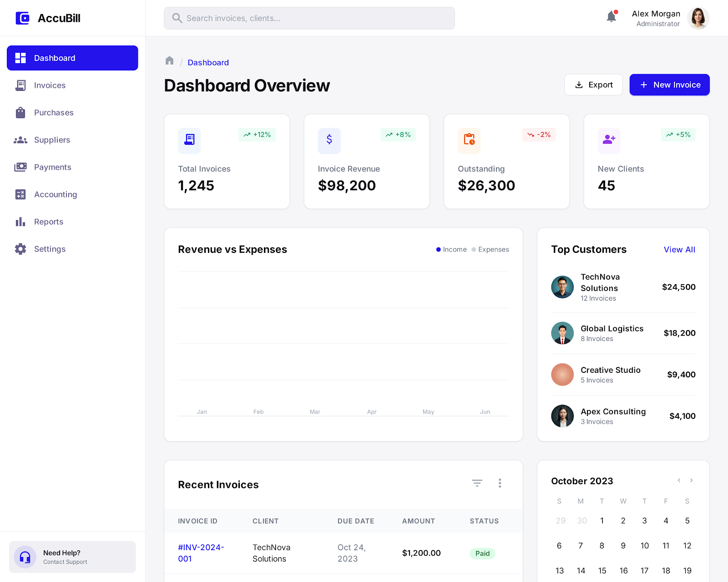Open View All top customers link
Image resolution: width=728 pixels, height=582 pixels.
(679, 250)
